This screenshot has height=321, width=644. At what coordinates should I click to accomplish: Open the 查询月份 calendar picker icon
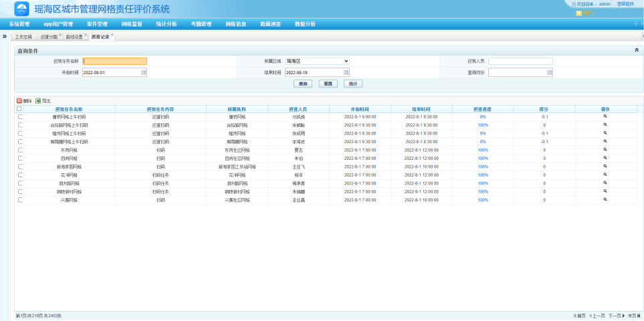549,72
